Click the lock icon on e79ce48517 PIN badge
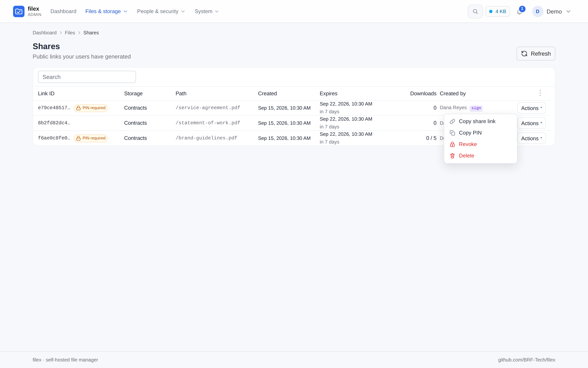 coord(78,108)
